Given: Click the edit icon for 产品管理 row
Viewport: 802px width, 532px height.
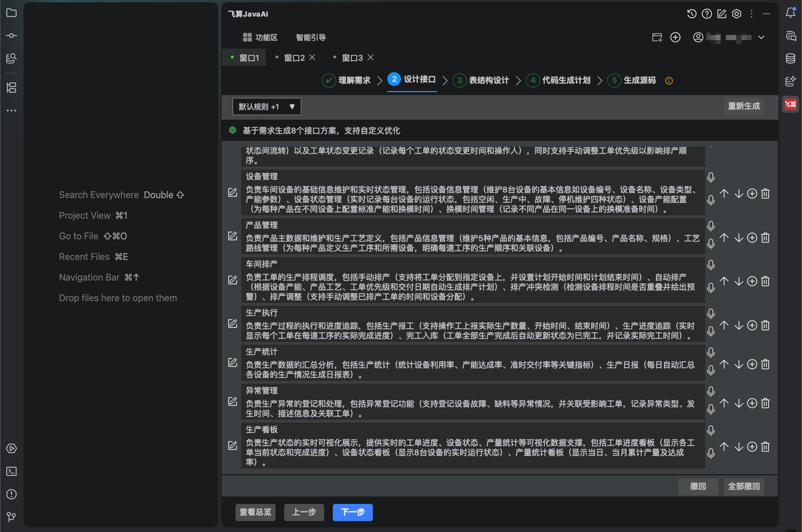Looking at the screenshot, I should coord(232,236).
